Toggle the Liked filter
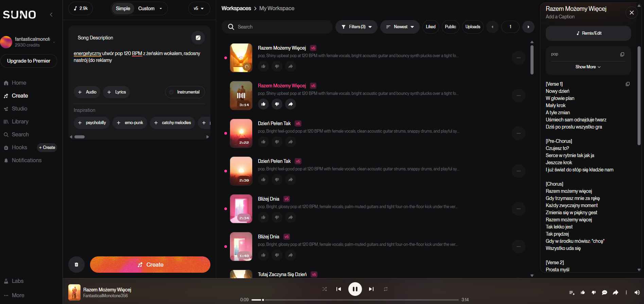This screenshot has height=304, width=644. click(431, 27)
